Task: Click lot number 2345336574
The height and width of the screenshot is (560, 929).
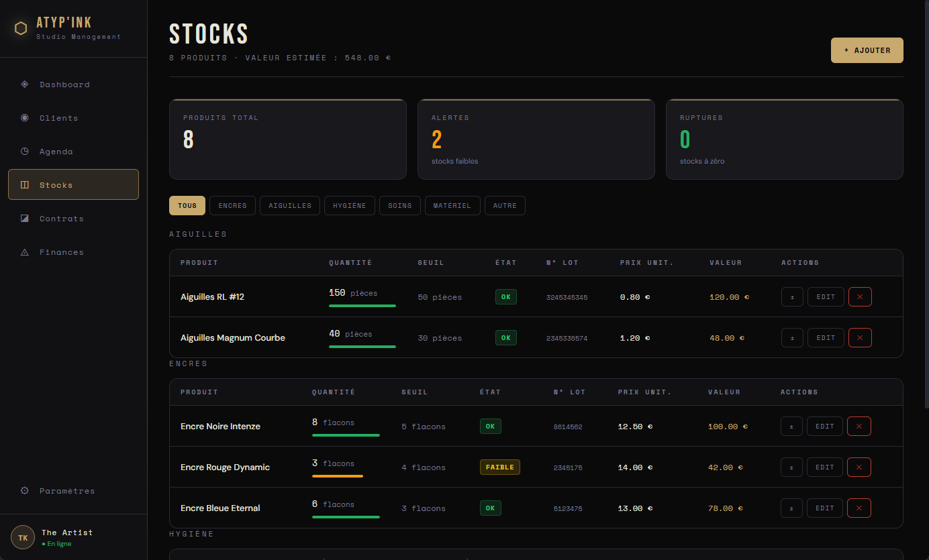Action: 567,338
